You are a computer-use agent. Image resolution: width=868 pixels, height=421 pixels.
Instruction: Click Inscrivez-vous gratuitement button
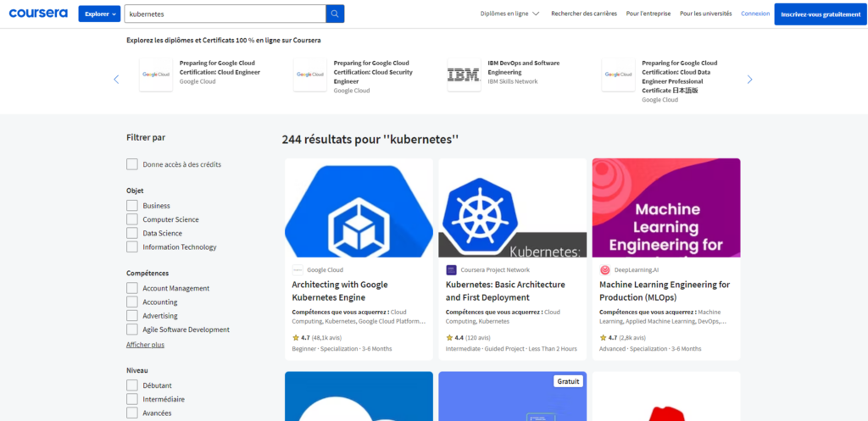821,14
